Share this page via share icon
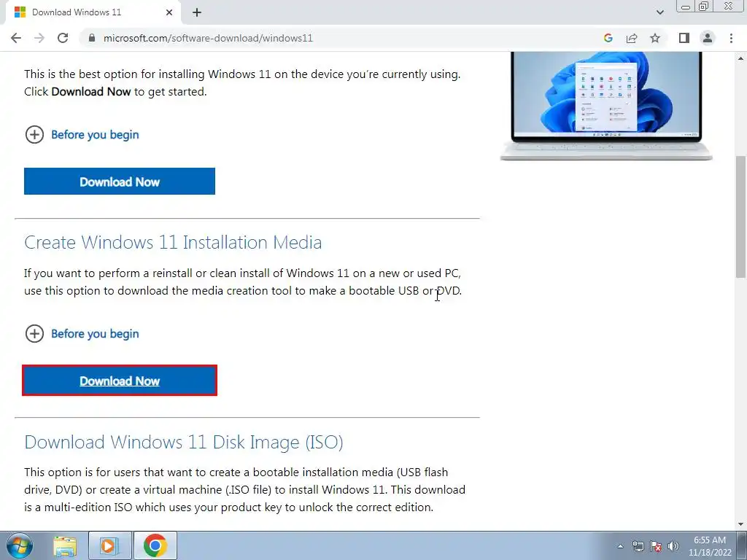Image resolution: width=747 pixels, height=560 pixels. point(632,38)
